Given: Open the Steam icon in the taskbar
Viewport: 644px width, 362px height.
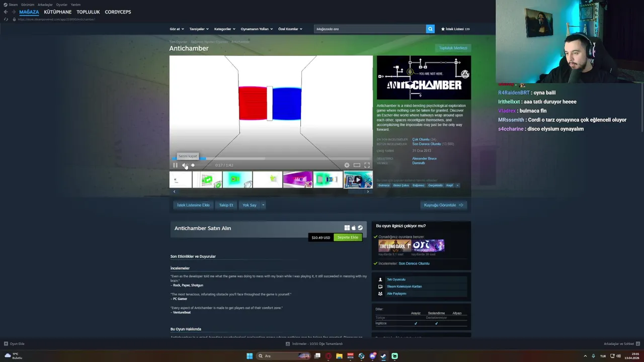Looking at the screenshot, I should (x=383, y=356).
